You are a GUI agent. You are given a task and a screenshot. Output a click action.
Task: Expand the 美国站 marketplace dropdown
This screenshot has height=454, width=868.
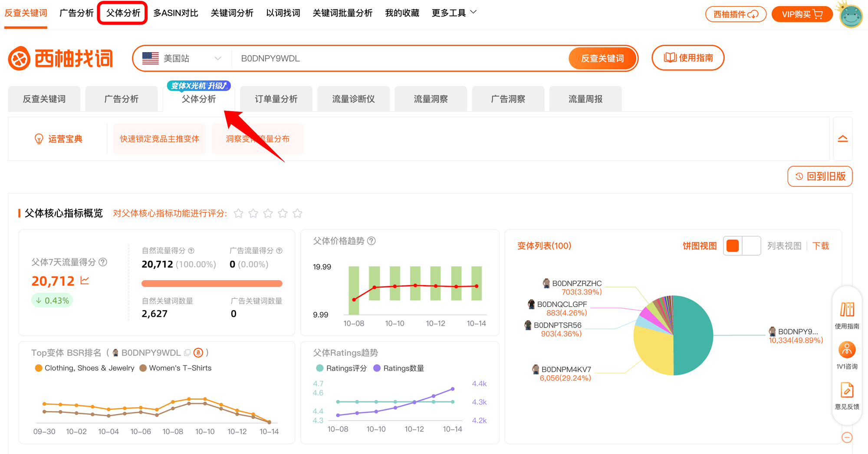(x=217, y=59)
